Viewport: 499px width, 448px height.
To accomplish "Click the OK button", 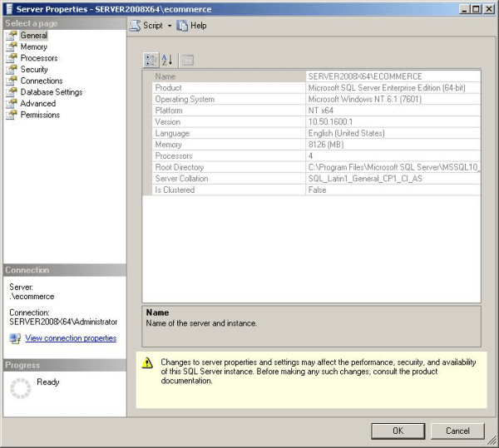I will [x=398, y=431].
